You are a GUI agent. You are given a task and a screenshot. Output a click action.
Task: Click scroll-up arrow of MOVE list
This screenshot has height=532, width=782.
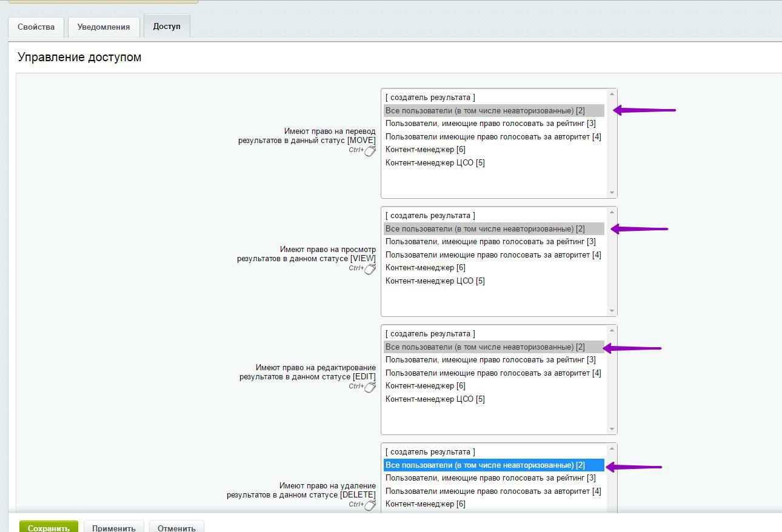612,94
